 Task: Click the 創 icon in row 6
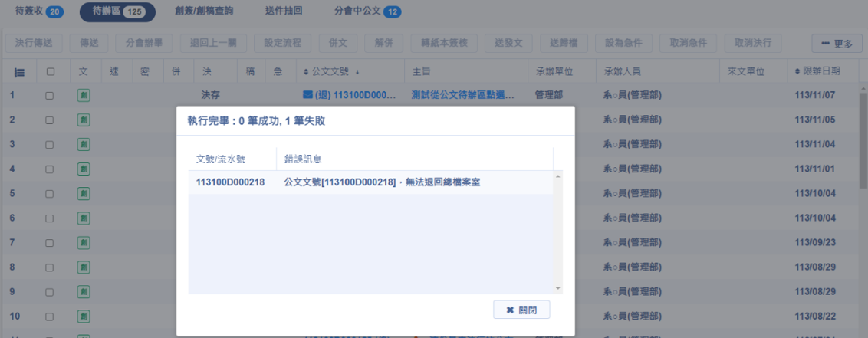(x=84, y=218)
